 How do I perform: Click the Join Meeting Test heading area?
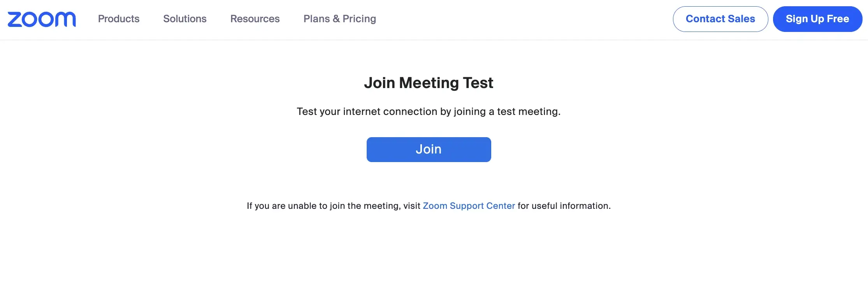[x=429, y=83]
